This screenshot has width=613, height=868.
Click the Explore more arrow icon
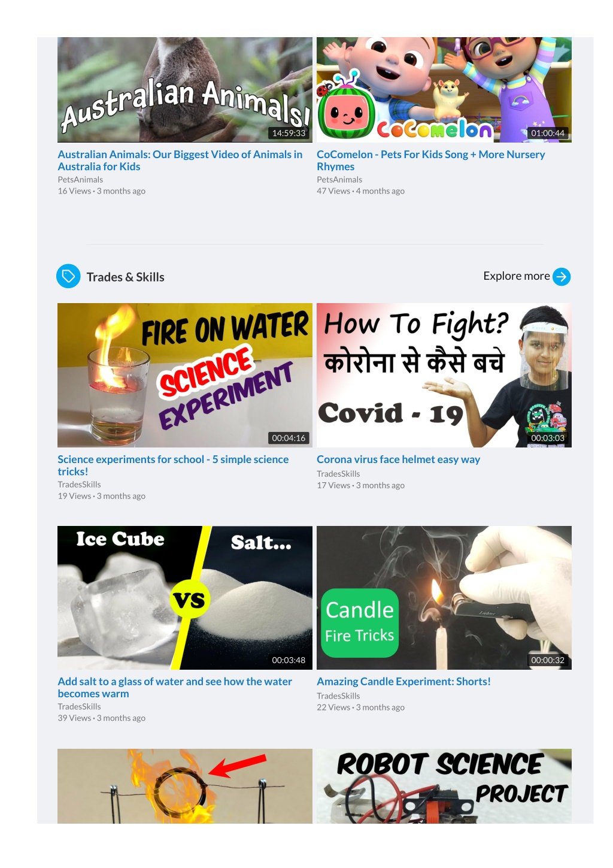(562, 277)
